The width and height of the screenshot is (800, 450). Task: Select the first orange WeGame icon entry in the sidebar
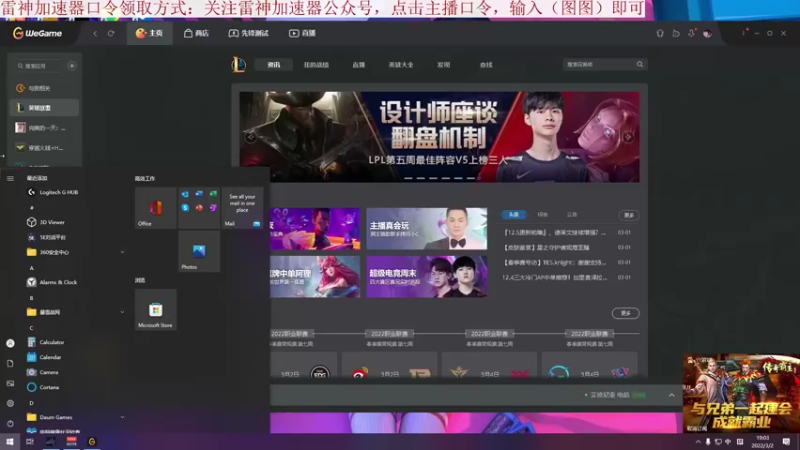(x=44, y=88)
